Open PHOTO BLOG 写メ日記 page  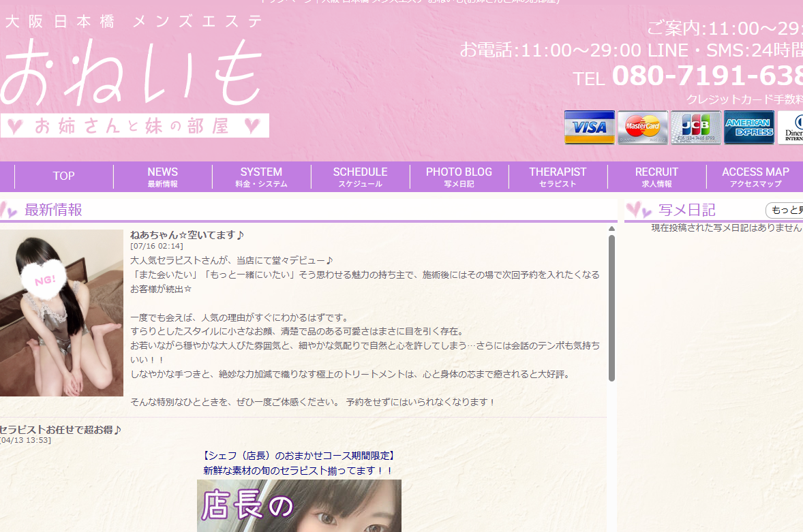click(x=459, y=176)
